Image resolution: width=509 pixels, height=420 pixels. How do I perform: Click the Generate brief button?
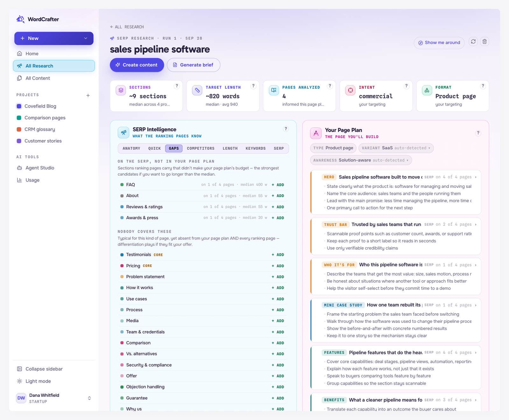pyautogui.click(x=193, y=65)
